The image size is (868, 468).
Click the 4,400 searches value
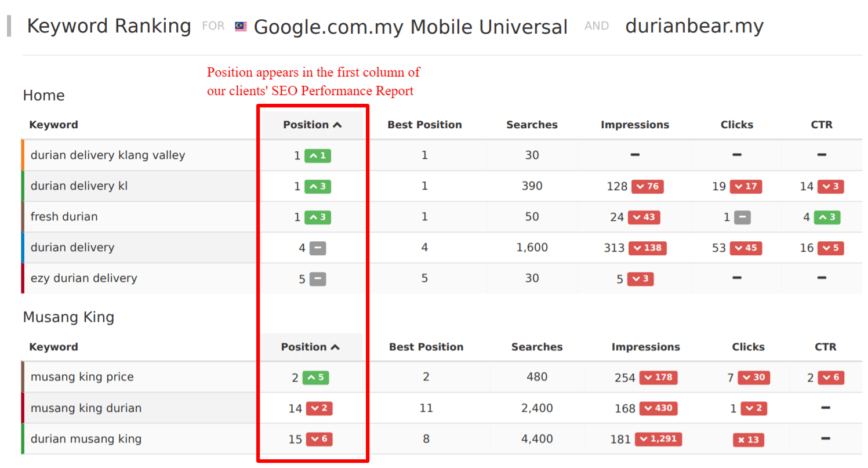537,439
